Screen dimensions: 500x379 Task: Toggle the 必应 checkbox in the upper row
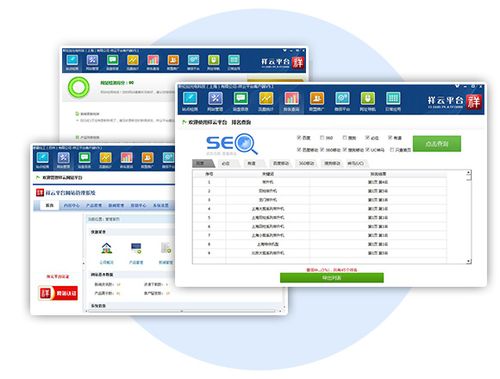point(368,137)
